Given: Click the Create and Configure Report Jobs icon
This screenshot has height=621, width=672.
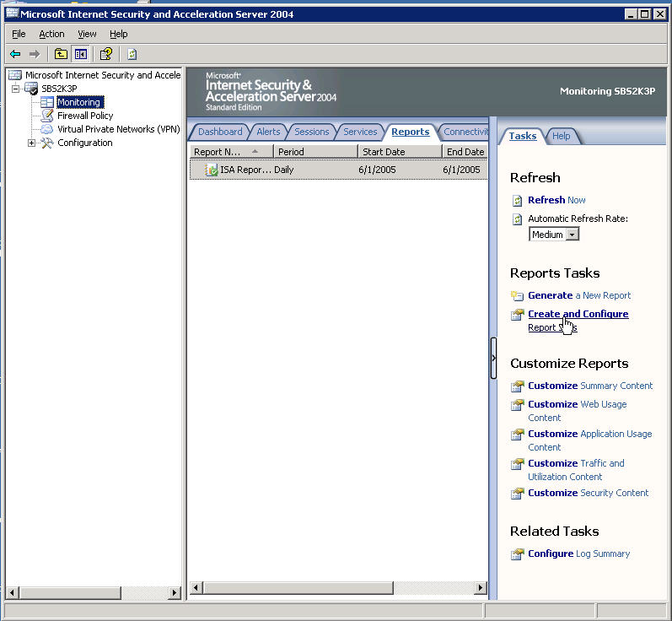Looking at the screenshot, I should point(518,315).
